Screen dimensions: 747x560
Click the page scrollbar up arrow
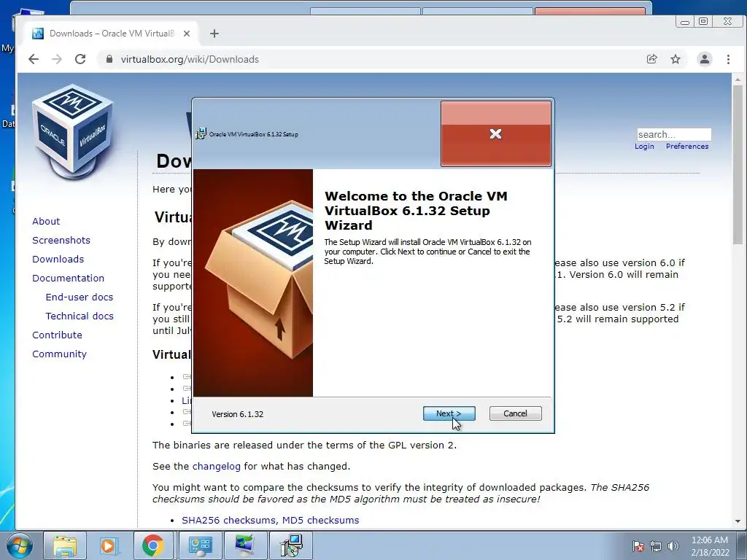tap(738, 79)
